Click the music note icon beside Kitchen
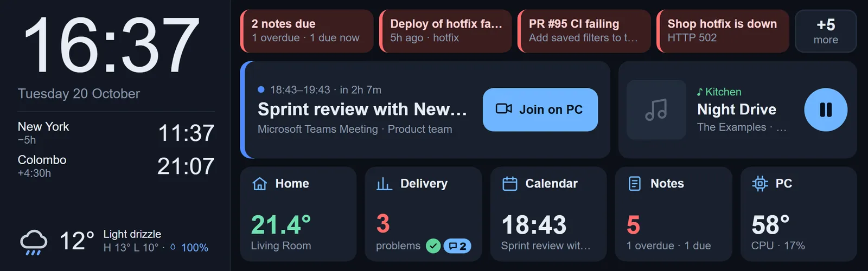This screenshot has width=868, height=271. [x=700, y=92]
